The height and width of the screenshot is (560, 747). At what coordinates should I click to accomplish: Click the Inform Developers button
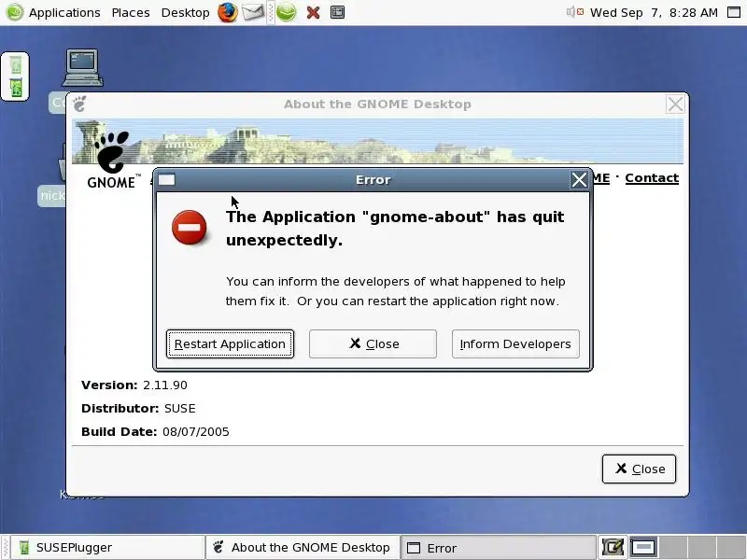[515, 343]
